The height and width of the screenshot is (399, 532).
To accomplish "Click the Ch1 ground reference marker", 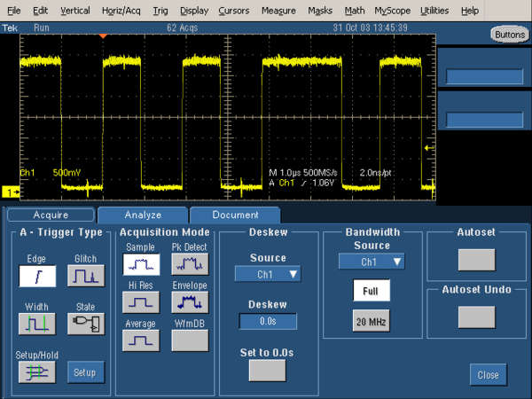I will pos(12,192).
